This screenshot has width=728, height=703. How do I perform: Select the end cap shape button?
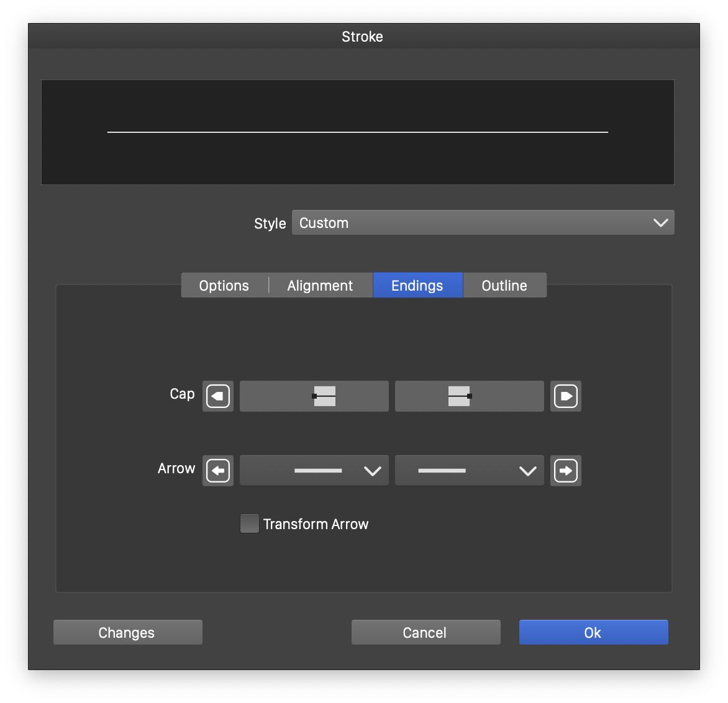click(x=470, y=396)
